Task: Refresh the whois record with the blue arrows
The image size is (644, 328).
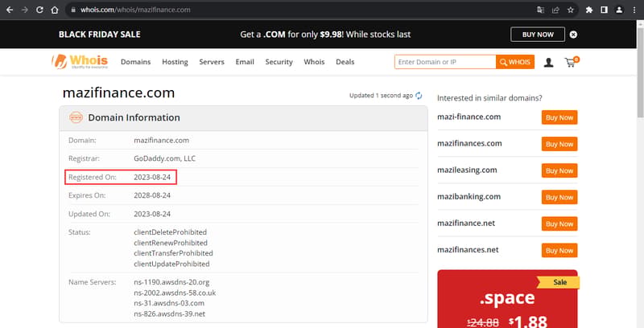Action: point(419,96)
